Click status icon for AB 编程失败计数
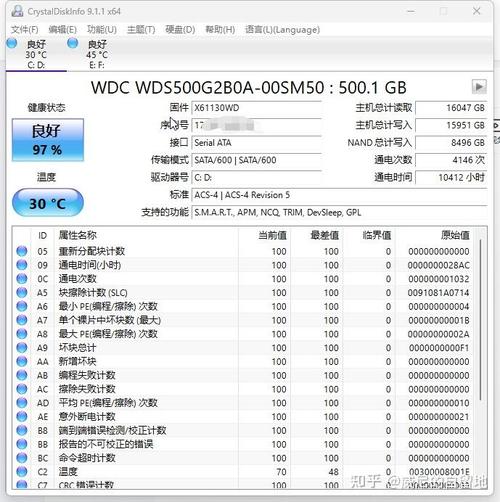This screenshot has width=500, height=502. [22, 375]
